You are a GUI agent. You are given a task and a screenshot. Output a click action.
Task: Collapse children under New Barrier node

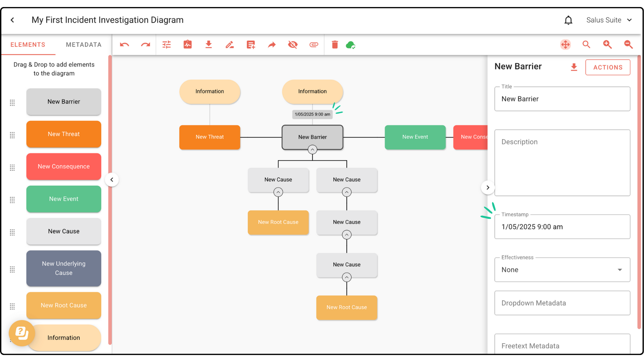312,149
